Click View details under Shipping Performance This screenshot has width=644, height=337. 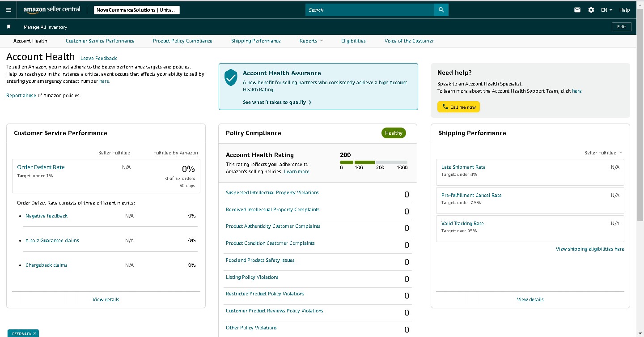click(530, 299)
